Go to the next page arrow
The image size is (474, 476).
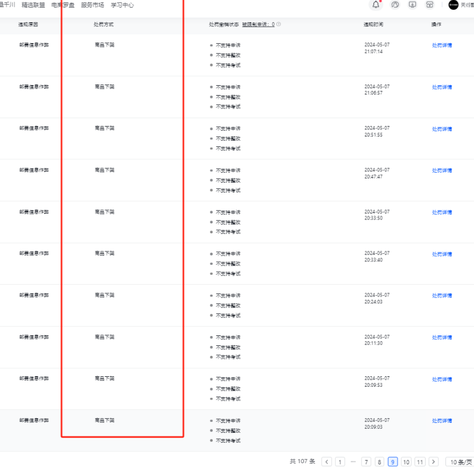pos(434,461)
